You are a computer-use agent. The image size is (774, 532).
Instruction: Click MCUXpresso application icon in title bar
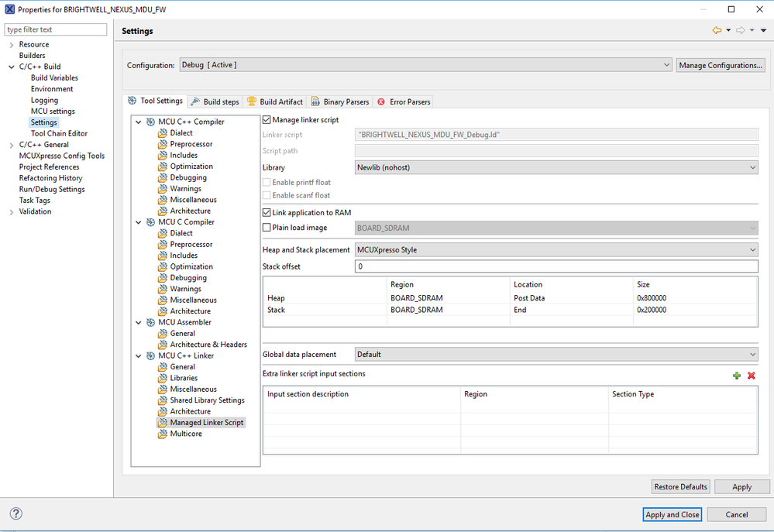tap(9, 9)
